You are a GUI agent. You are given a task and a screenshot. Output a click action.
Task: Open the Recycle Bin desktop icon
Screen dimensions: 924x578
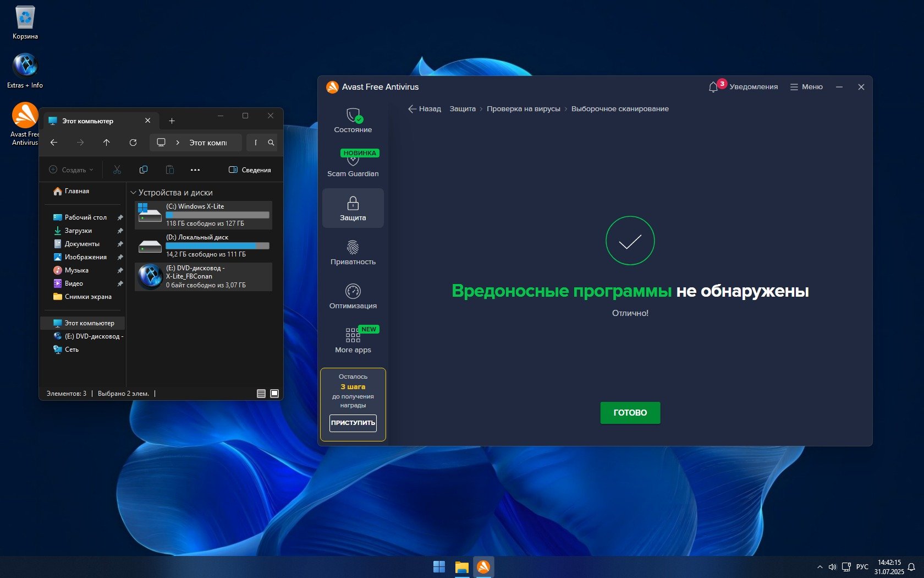coord(25,23)
